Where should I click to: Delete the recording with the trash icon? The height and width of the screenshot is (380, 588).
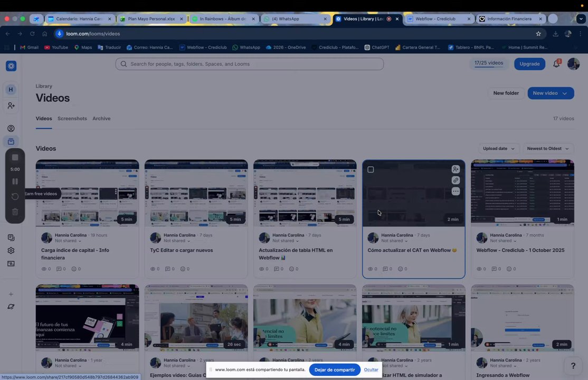click(15, 212)
